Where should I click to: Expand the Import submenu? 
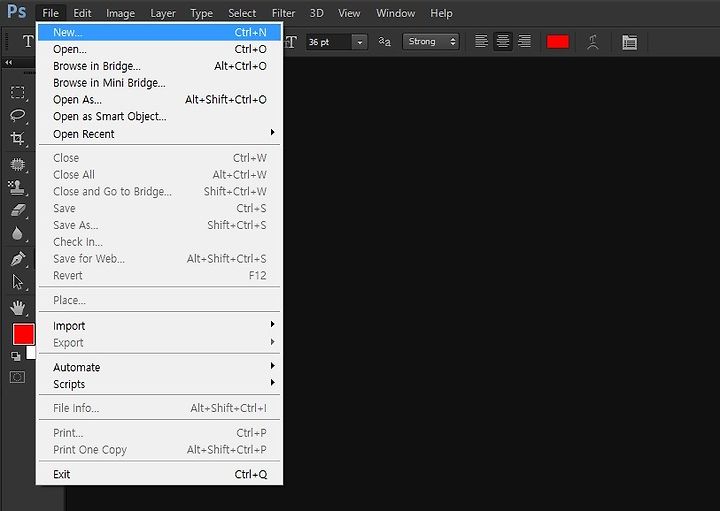[272, 325]
